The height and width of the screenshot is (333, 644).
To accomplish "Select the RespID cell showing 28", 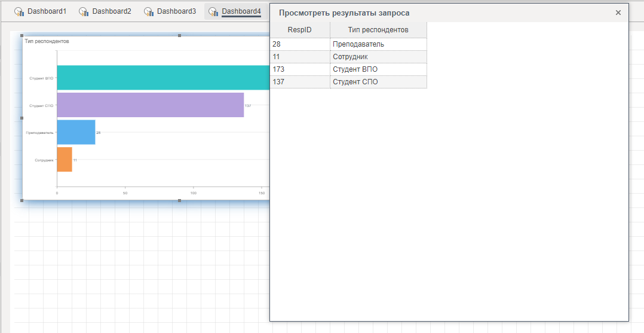I will (300, 44).
